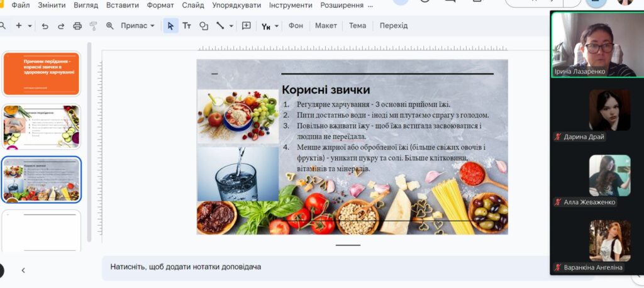Choose the Select cursor arrow tool
Image resolution: width=644 pixels, height=288 pixels.
tap(170, 26)
